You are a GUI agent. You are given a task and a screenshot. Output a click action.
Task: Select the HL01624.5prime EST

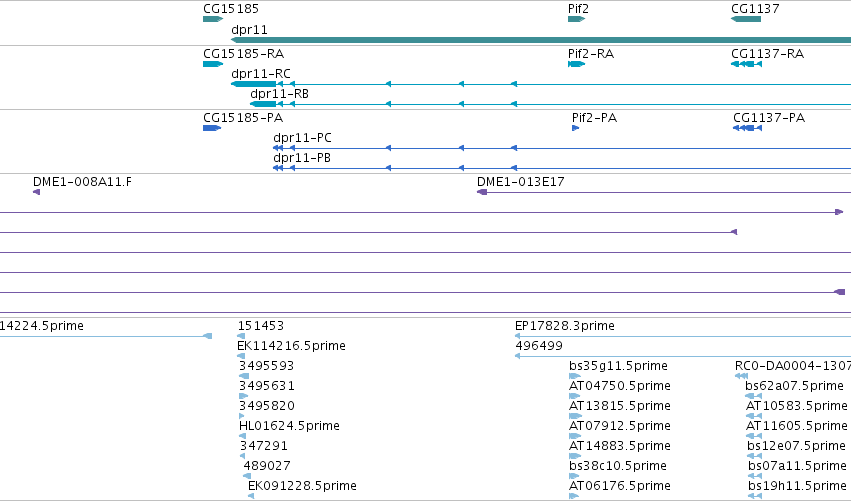click(289, 426)
